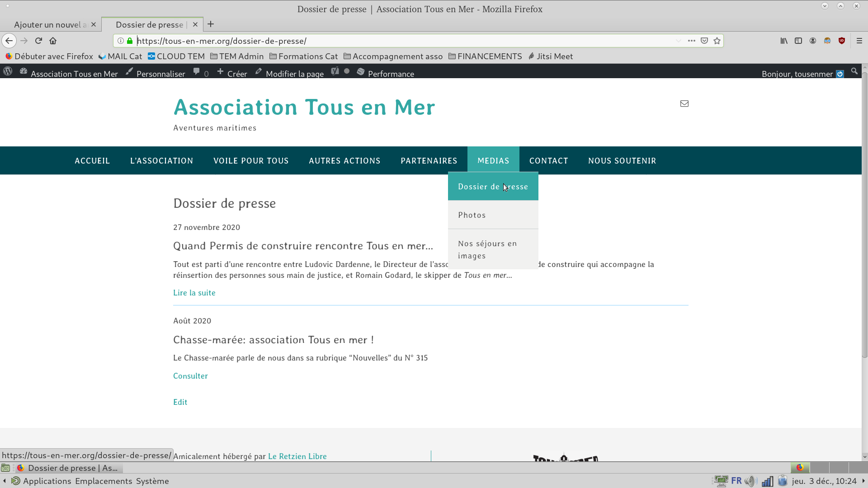Expand the Créer admin bar menu
Viewport: 868px width, 488px height.
coord(232,74)
